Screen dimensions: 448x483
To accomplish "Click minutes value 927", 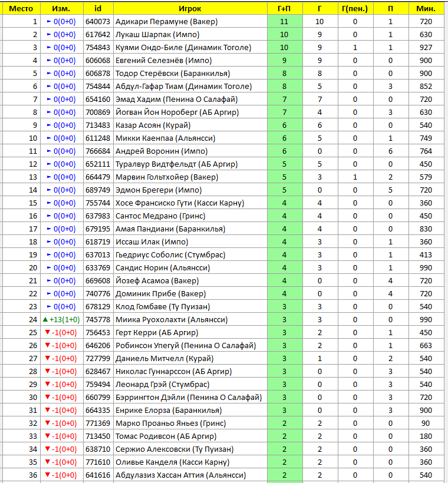I will tap(426, 48).
